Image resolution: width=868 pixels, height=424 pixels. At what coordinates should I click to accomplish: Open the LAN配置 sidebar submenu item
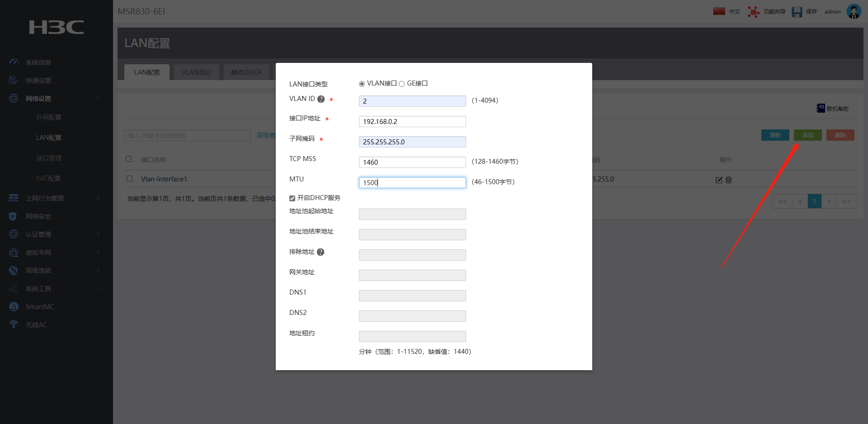point(49,138)
